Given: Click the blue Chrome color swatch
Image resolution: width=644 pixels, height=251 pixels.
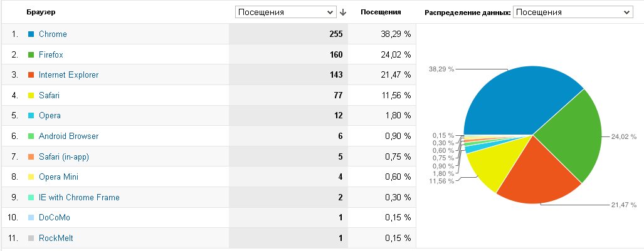Looking at the screenshot, I should pyautogui.click(x=31, y=34).
